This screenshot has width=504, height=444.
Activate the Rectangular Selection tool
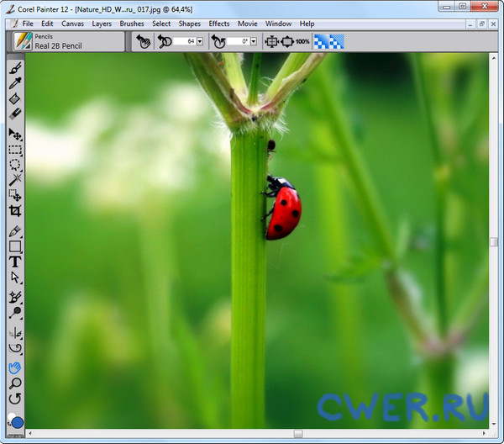coord(15,150)
